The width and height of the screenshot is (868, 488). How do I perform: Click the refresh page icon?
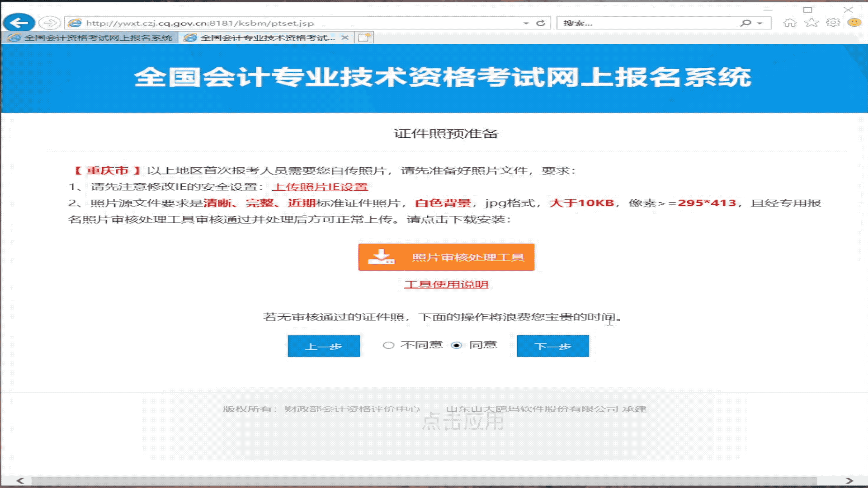tap(541, 23)
